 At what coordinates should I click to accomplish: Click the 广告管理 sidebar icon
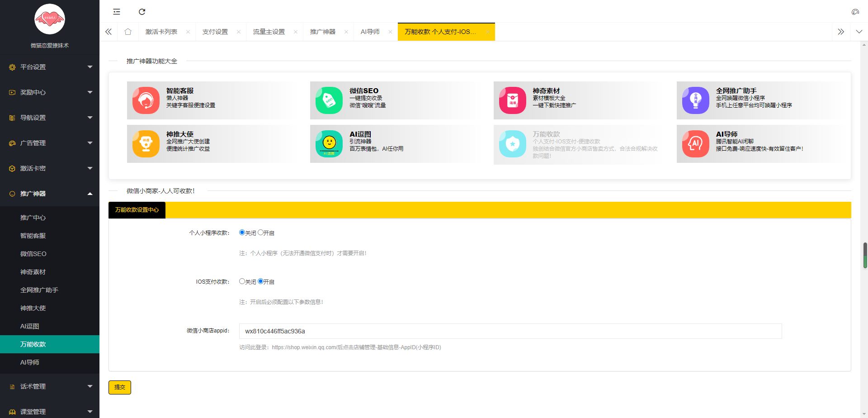click(12, 143)
